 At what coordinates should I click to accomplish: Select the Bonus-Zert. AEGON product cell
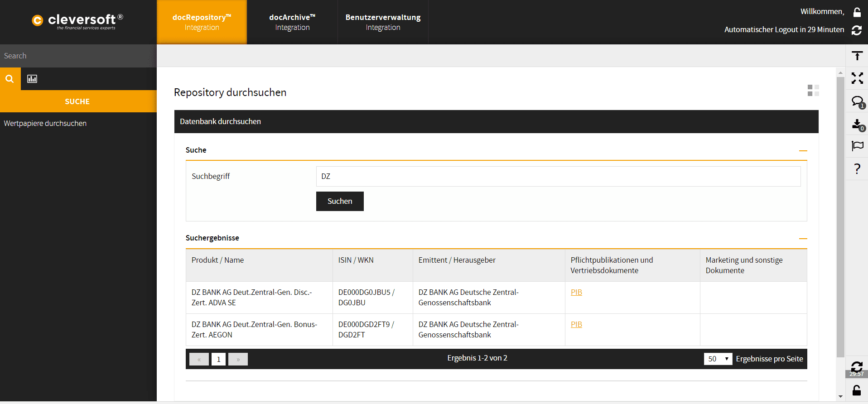coord(259,330)
